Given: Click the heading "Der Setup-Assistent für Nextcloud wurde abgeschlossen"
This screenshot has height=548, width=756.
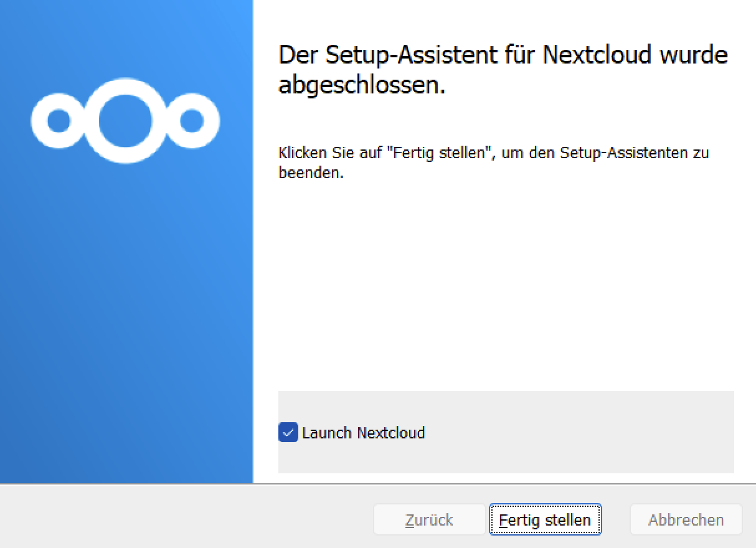Looking at the screenshot, I should tap(503, 70).
